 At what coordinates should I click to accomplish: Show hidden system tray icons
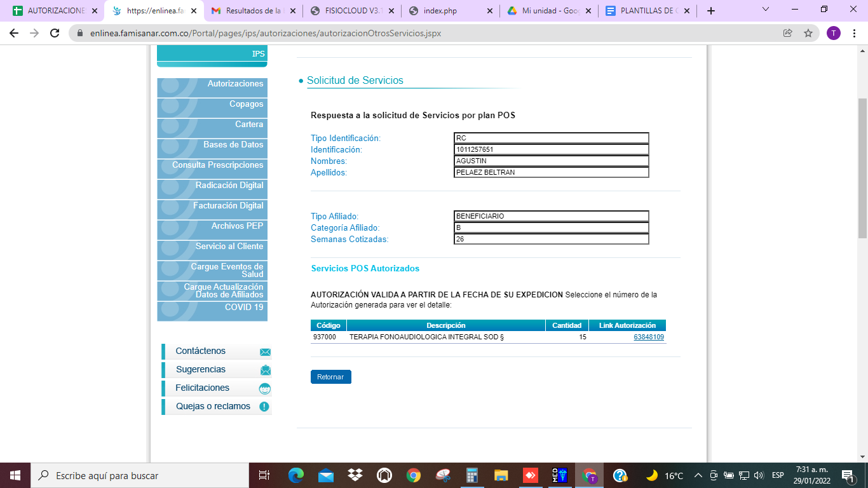tap(698, 475)
